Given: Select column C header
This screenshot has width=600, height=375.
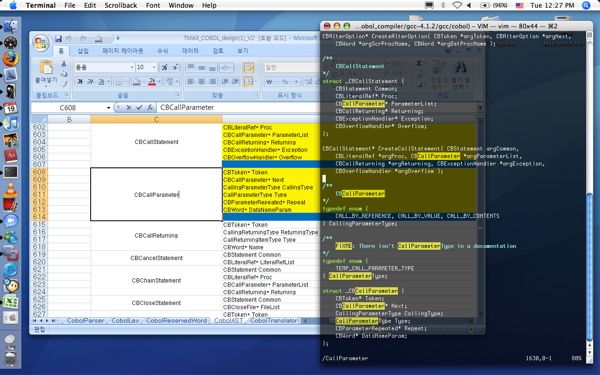Looking at the screenshot, I should (156, 119).
